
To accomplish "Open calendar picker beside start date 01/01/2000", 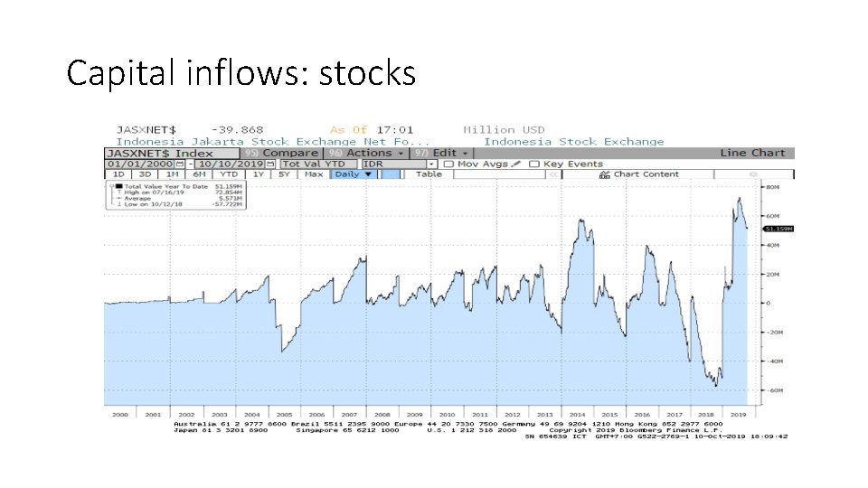I will click(x=180, y=164).
